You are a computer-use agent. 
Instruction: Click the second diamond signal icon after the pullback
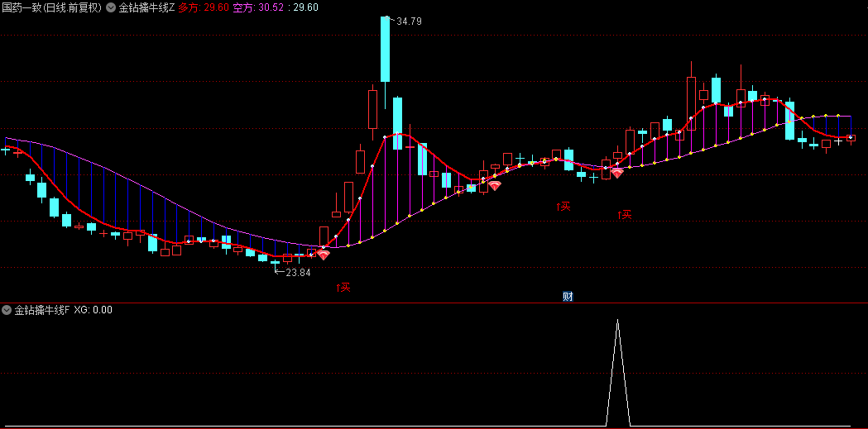[494, 186]
